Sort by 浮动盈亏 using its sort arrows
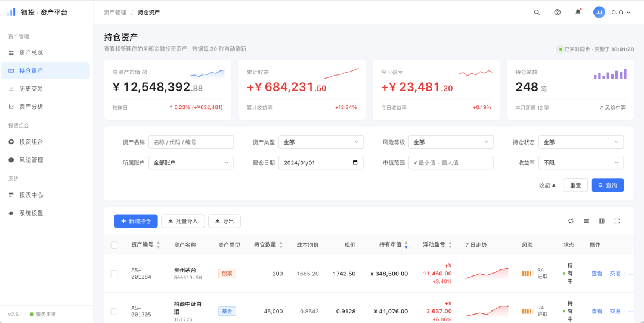This screenshot has height=323, width=644. click(x=450, y=245)
